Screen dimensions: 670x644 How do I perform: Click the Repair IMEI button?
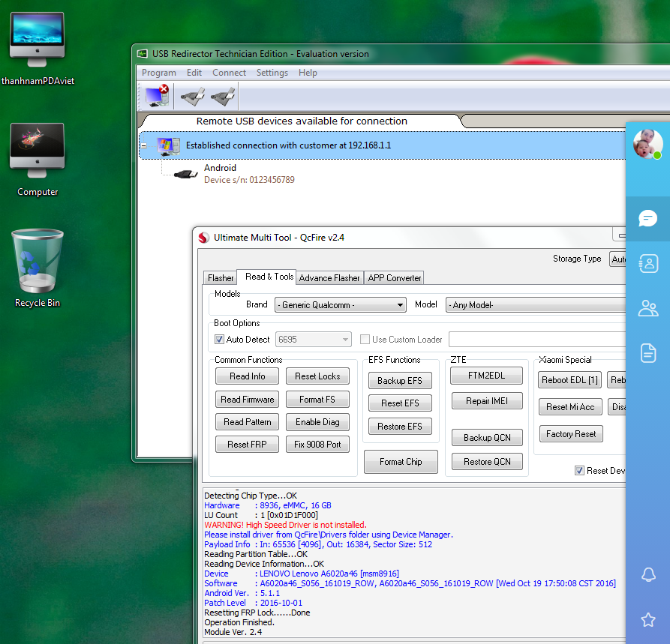pos(487,400)
